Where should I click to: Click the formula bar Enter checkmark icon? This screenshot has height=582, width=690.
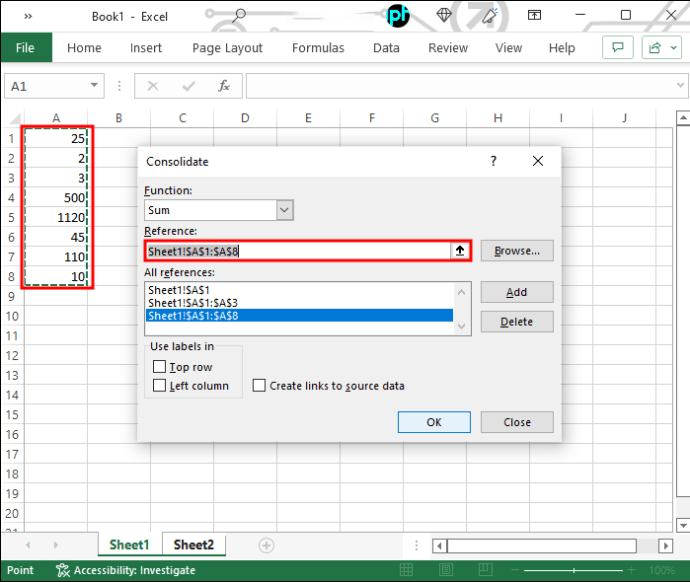tap(188, 86)
